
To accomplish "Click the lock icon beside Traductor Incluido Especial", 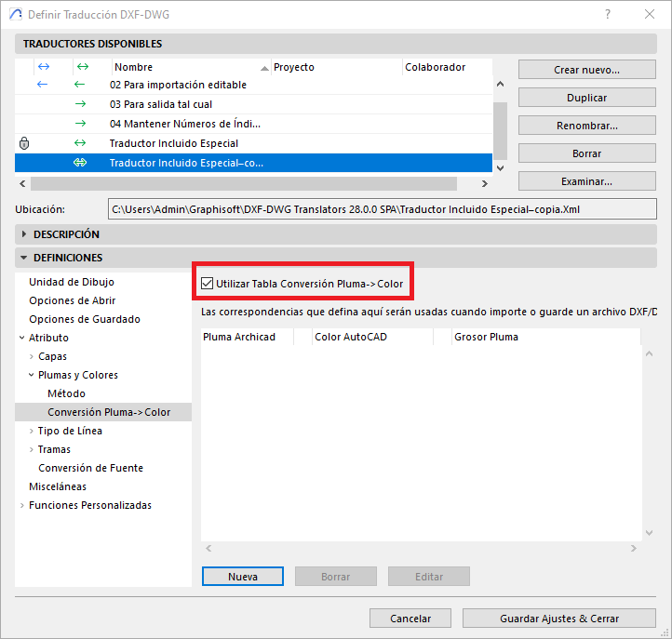I will [x=24, y=143].
